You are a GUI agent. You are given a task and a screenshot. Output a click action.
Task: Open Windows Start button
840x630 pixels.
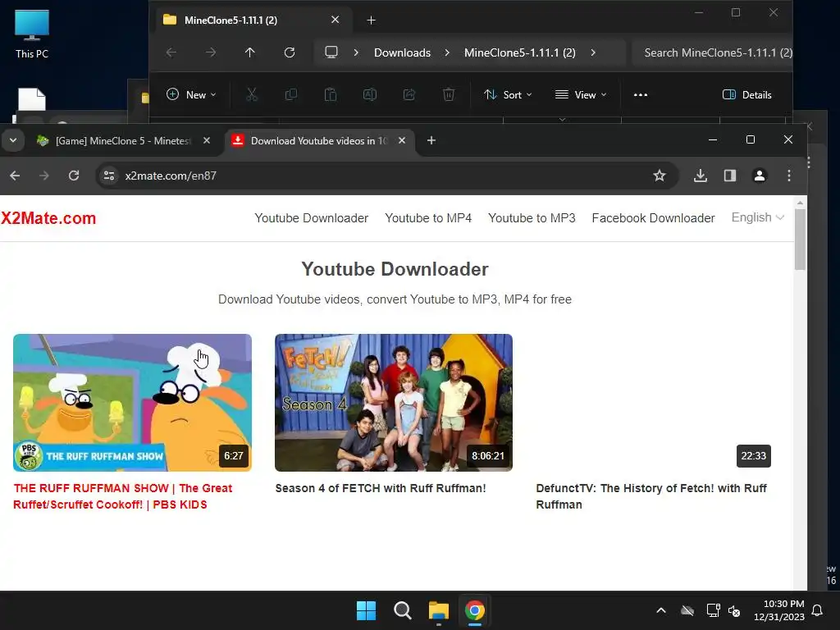coord(367,610)
